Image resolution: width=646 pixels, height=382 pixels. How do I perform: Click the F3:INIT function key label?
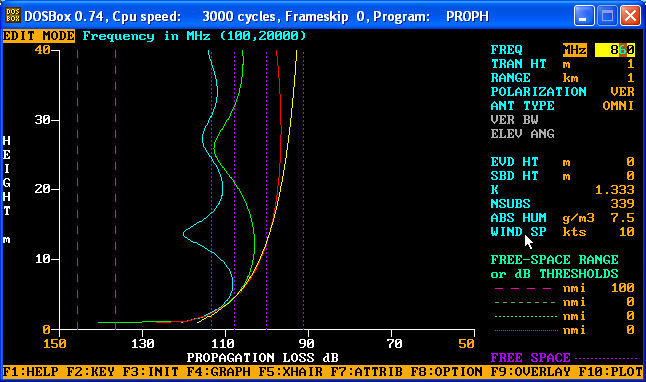[150, 372]
